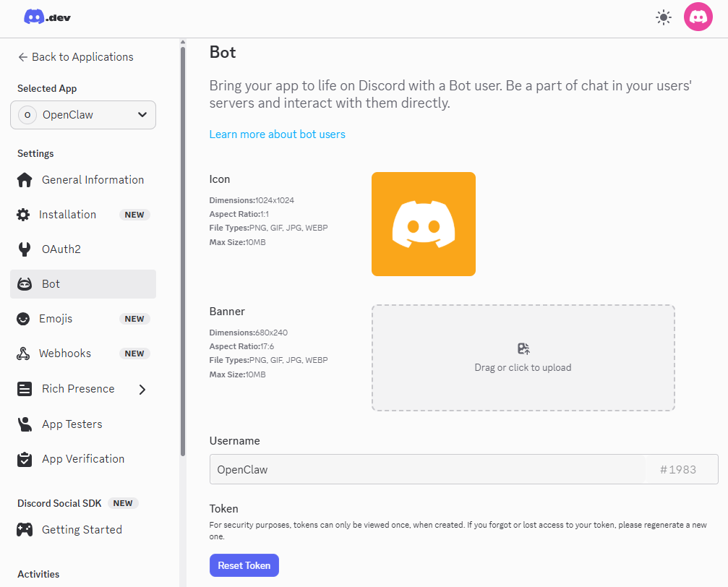Click the App Testers person icon
Viewport: 728px width, 587px height.
(x=25, y=424)
